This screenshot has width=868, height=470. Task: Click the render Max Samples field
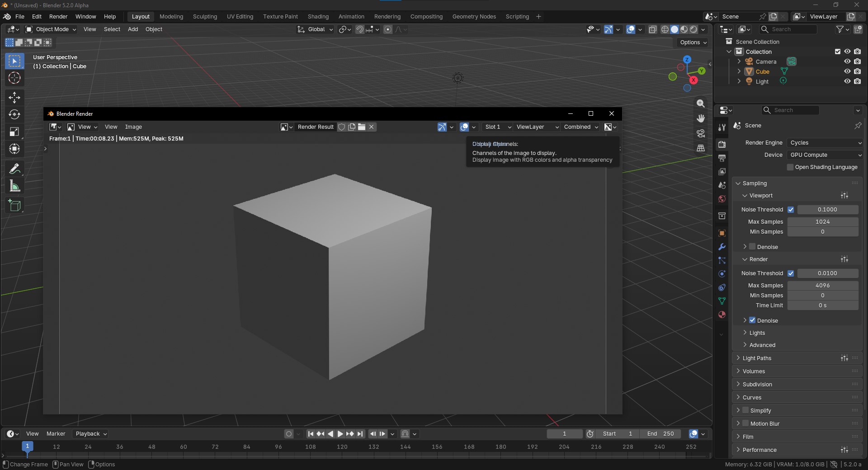pyautogui.click(x=822, y=286)
